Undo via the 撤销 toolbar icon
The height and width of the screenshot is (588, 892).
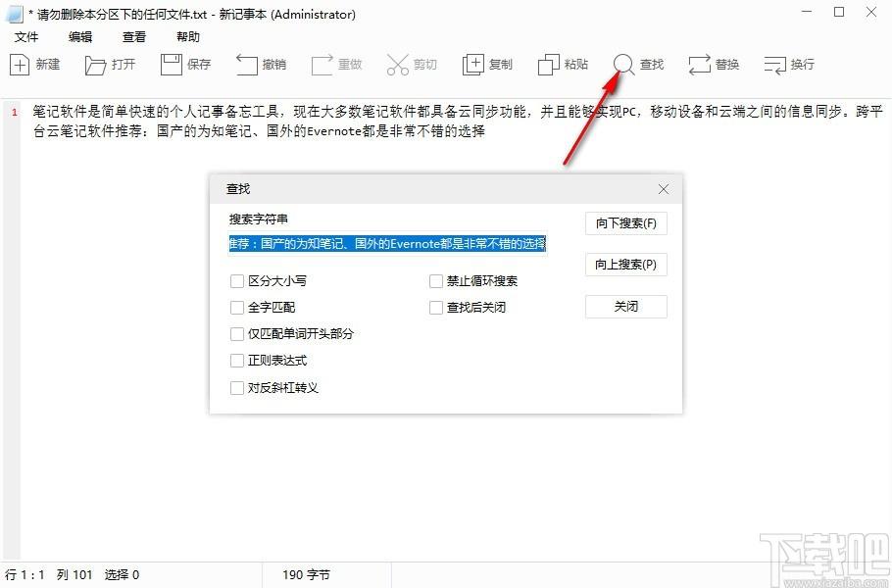coord(246,65)
